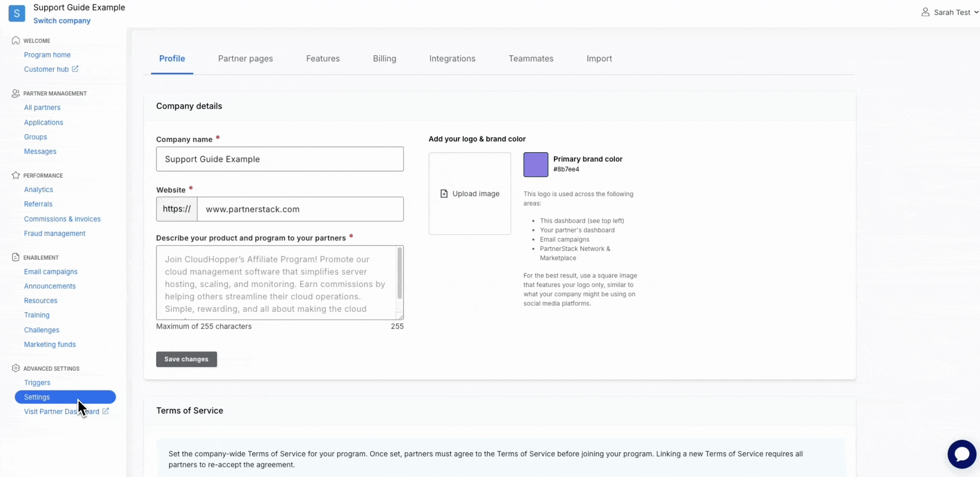This screenshot has height=477, width=980.
Task: Open Customer hub link
Action: [x=46, y=69]
